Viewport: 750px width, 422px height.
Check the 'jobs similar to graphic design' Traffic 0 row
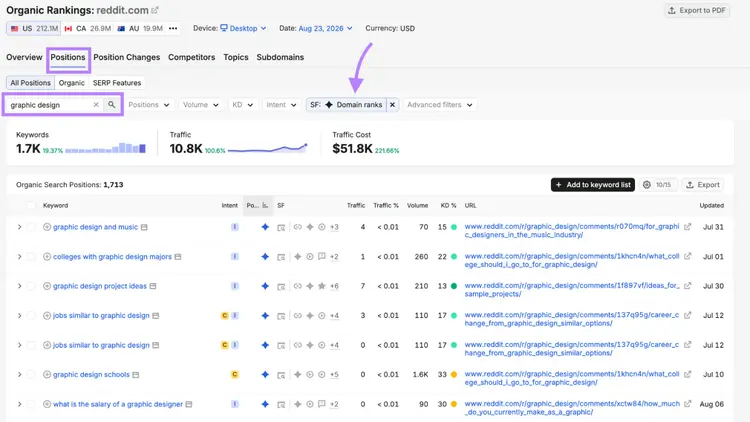coord(31,345)
